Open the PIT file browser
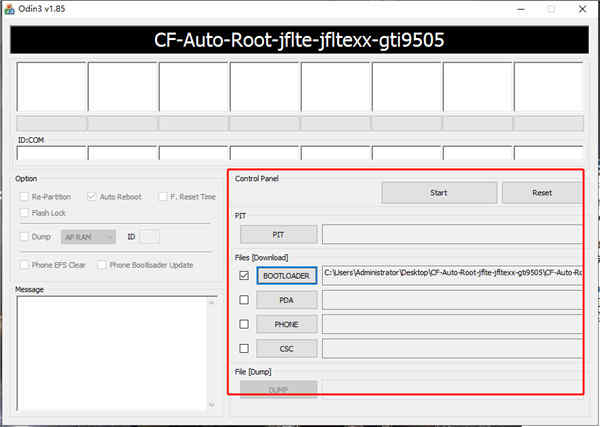The height and width of the screenshot is (427, 600). click(279, 235)
